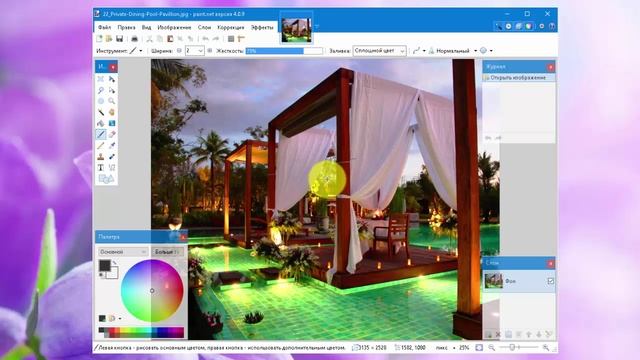Open the Заливка fill style dropdown
Viewport: 640px width, 360px height.
point(379,51)
